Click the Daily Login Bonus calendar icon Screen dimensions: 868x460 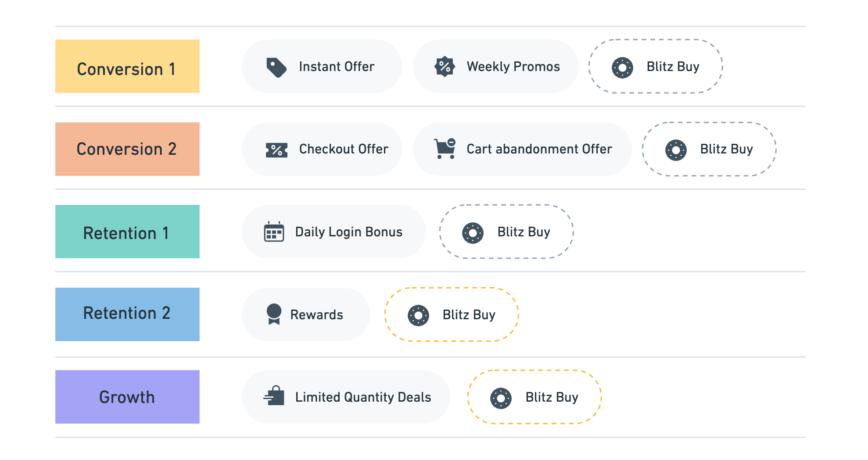point(274,232)
